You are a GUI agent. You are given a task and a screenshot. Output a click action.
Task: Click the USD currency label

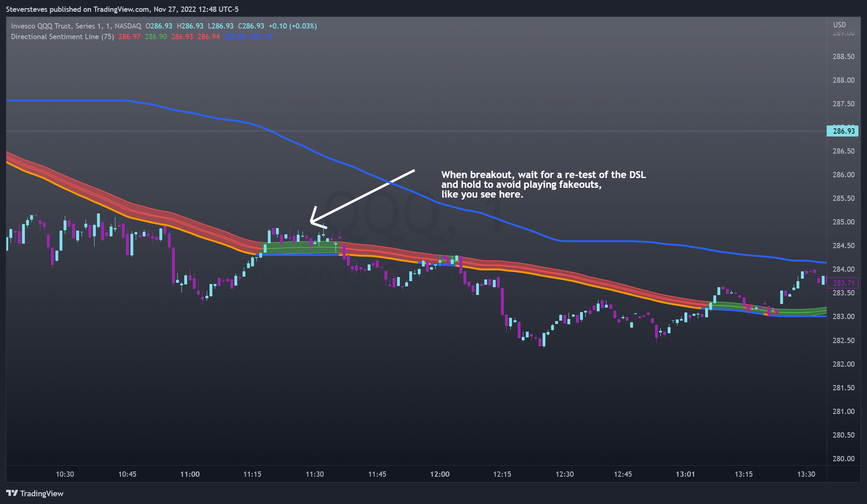pyautogui.click(x=839, y=24)
